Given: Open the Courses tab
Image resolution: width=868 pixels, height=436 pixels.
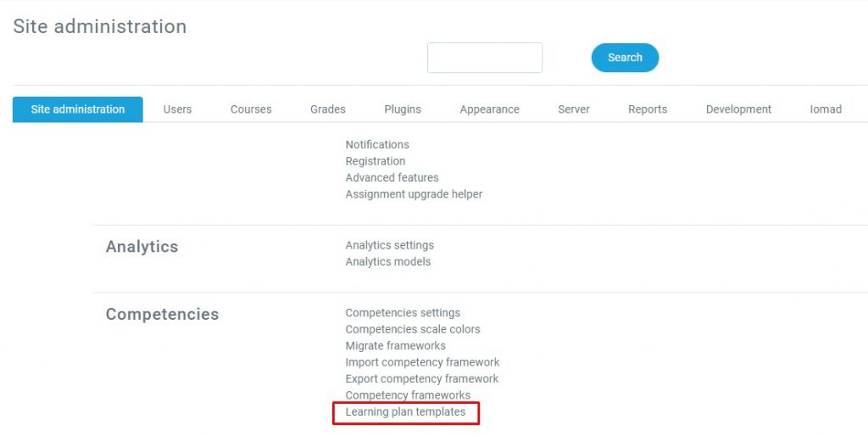Looking at the screenshot, I should click(251, 109).
